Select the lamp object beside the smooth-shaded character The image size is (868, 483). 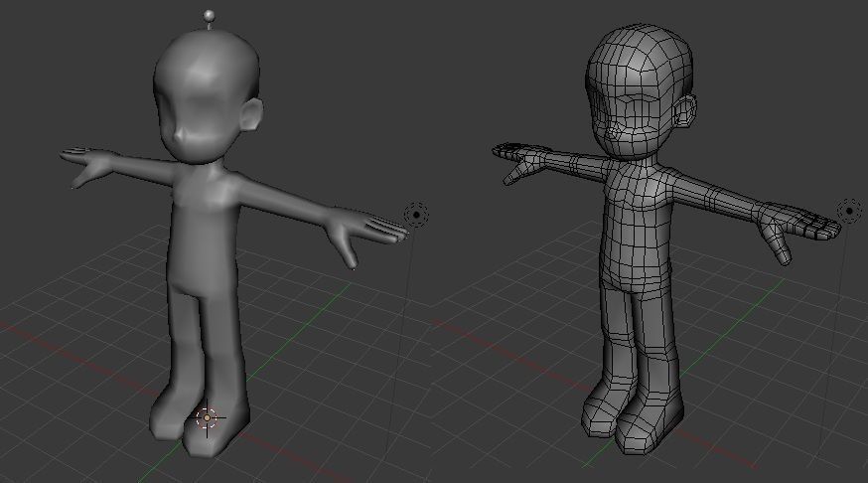coord(416,215)
